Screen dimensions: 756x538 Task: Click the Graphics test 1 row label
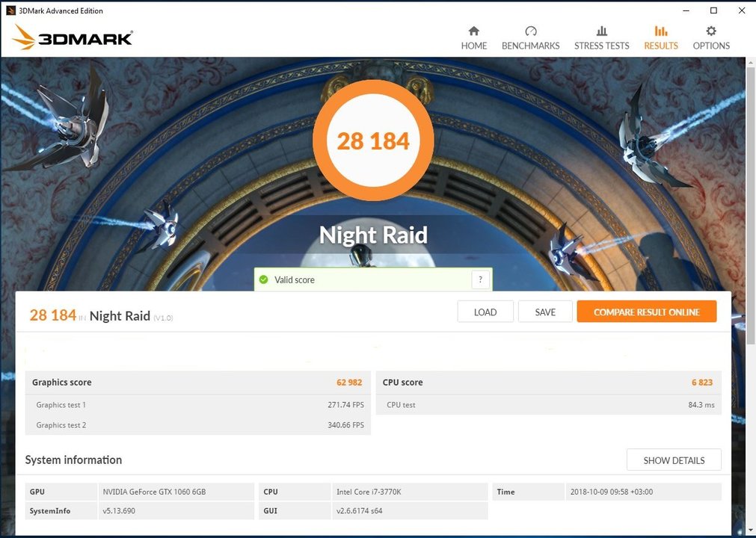[61, 405]
